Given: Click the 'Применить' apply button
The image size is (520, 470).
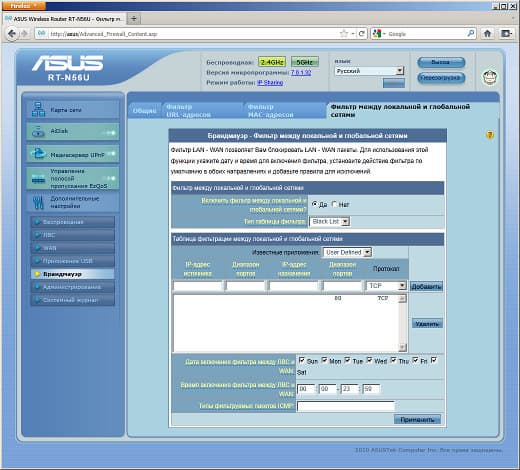Looking at the screenshot, I should (417, 419).
